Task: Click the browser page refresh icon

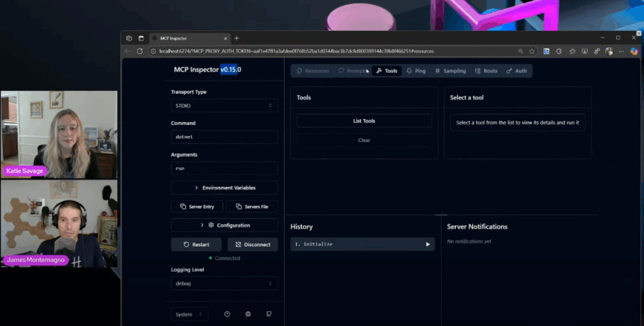Action: click(140, 51)
